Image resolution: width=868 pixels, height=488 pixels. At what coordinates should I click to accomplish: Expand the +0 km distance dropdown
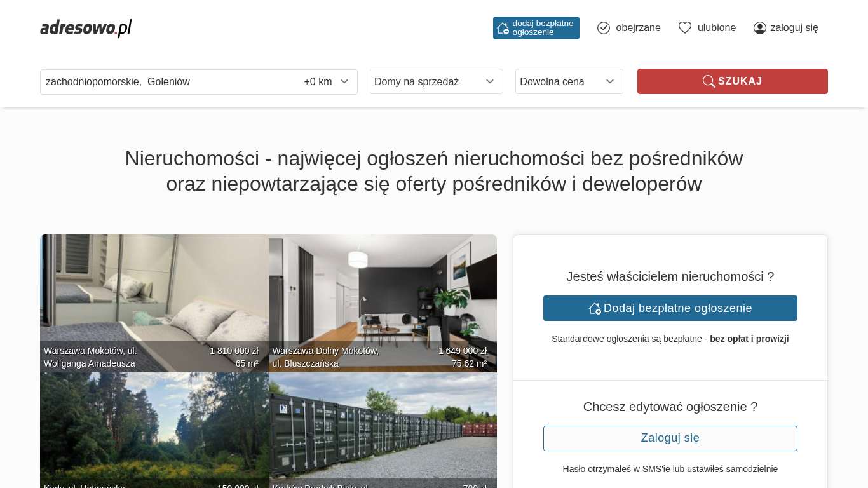pos(327,81)
